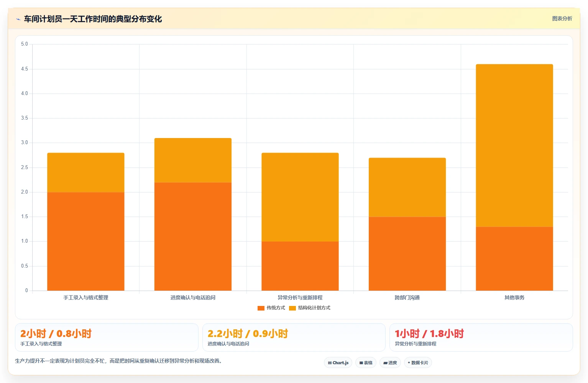Click the 结构化计划方式 bar for 跨部门沟通
Screen dimensions: 588x383
(x=407, y=187)
